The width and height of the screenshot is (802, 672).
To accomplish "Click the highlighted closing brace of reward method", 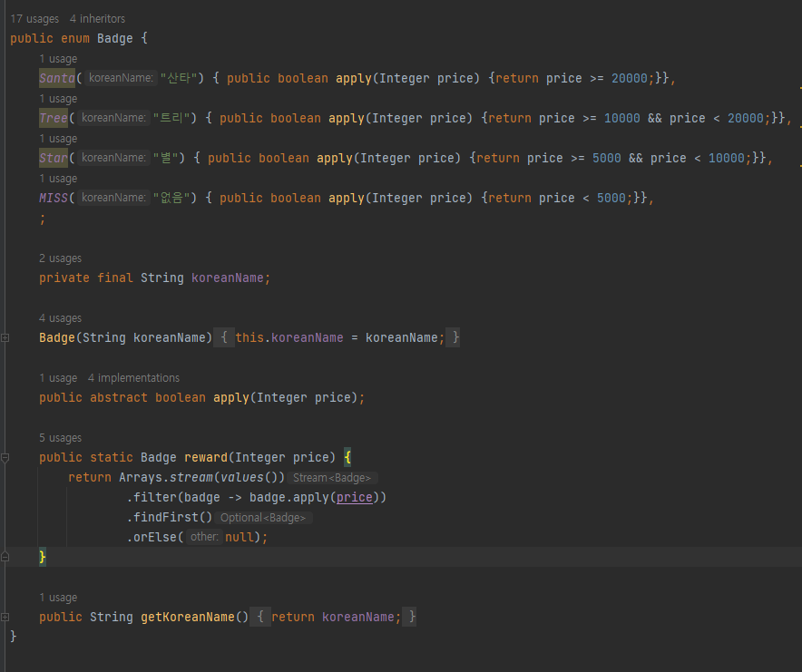I will [43, 557].
